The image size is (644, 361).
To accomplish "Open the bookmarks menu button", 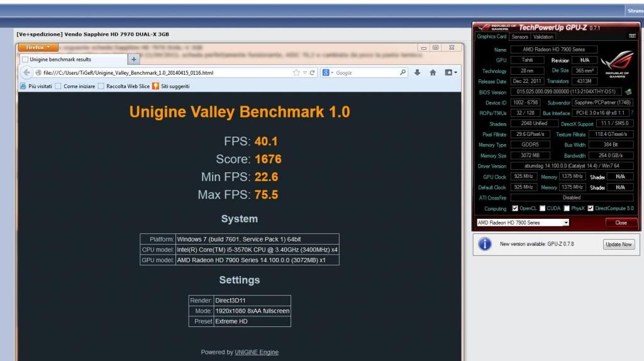I will pos(450,73).
